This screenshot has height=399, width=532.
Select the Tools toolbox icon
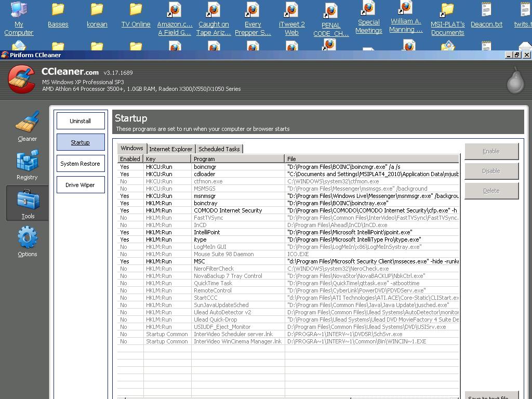pos(28,199)
